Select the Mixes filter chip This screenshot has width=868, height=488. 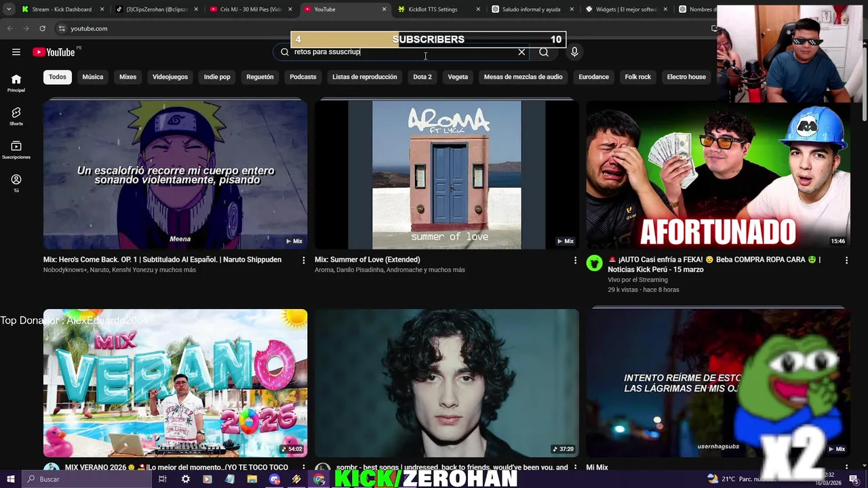click(128, 77)
